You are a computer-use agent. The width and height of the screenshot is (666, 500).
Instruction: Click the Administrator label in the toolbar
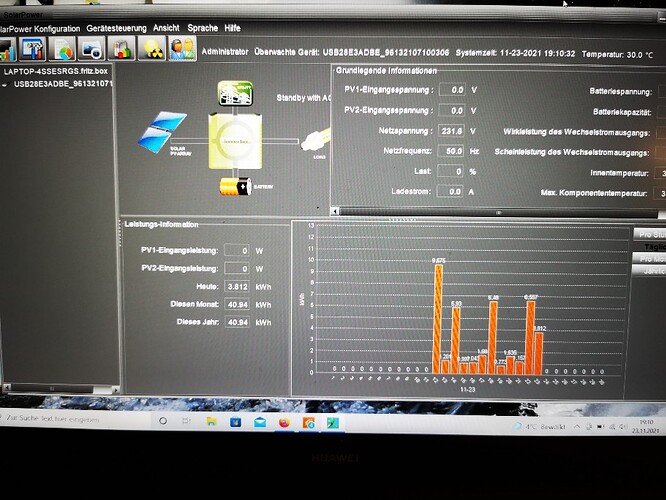click(x=225, y=51)
